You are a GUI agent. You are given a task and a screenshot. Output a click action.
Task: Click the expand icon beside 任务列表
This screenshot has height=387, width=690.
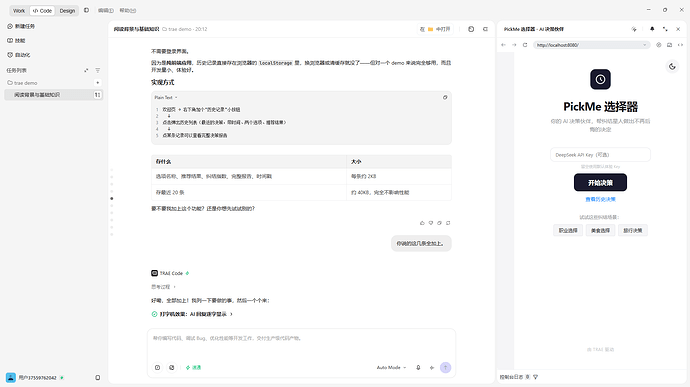coord(86,70)
